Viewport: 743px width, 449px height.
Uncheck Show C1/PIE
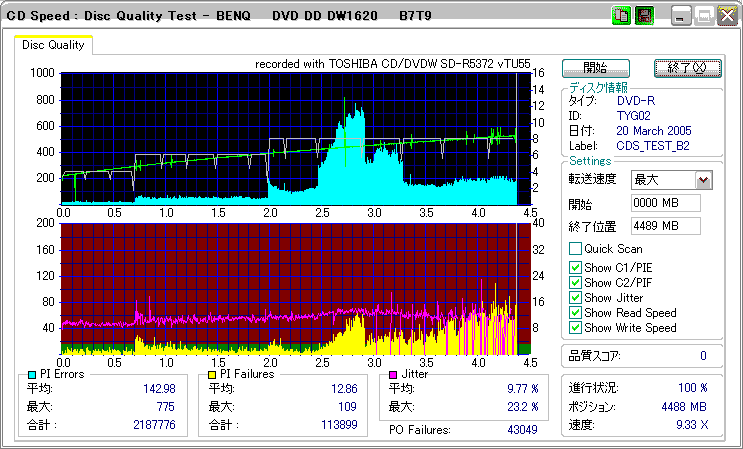[x=575, y=267]
